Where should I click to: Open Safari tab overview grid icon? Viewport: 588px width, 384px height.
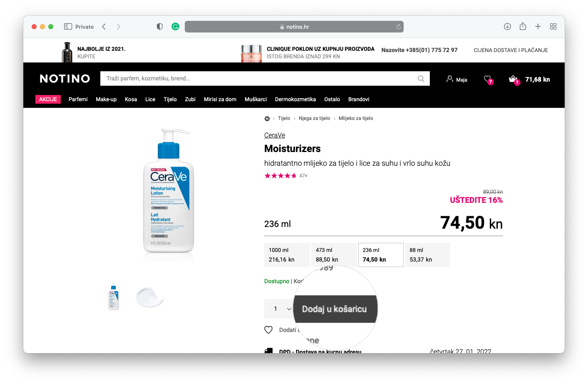click(x=553, y=27)
